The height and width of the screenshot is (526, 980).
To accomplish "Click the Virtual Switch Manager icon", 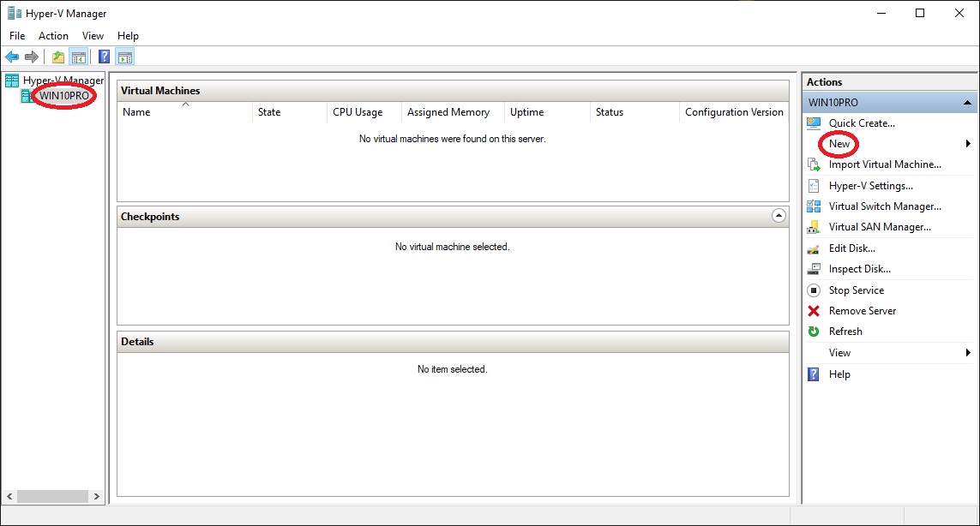I will click(x=814, y=206).
